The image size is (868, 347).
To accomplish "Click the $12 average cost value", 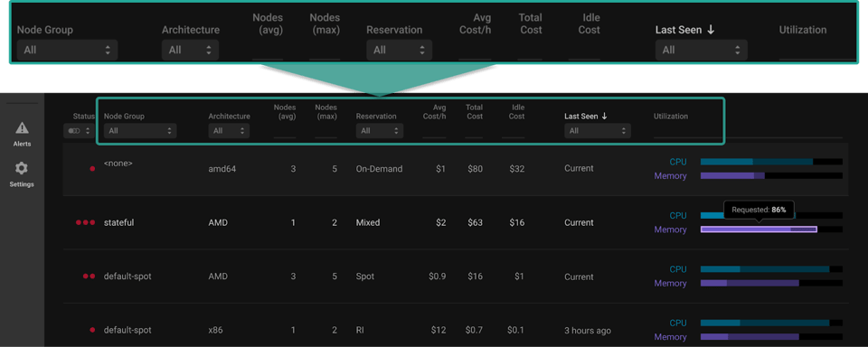I will click(x=439, y=330).
